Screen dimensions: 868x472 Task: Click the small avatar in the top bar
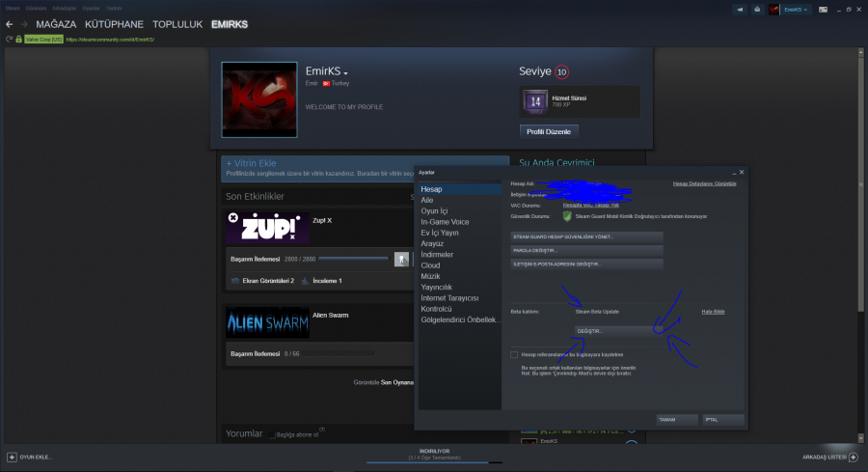(773, 10)
